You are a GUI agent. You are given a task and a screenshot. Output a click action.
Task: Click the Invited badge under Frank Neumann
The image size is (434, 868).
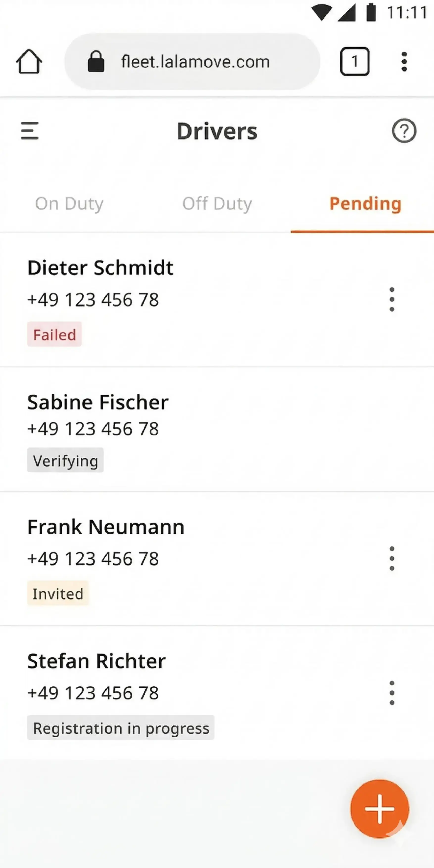(x=58, y=593)
